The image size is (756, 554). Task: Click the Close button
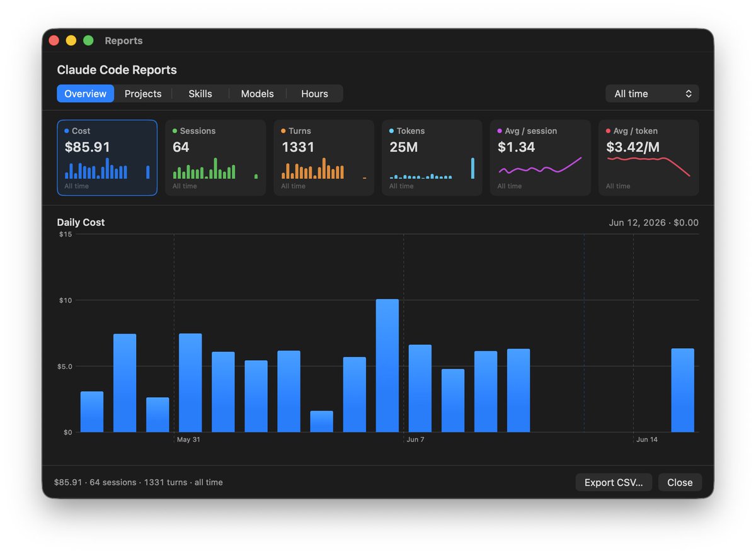680,482
